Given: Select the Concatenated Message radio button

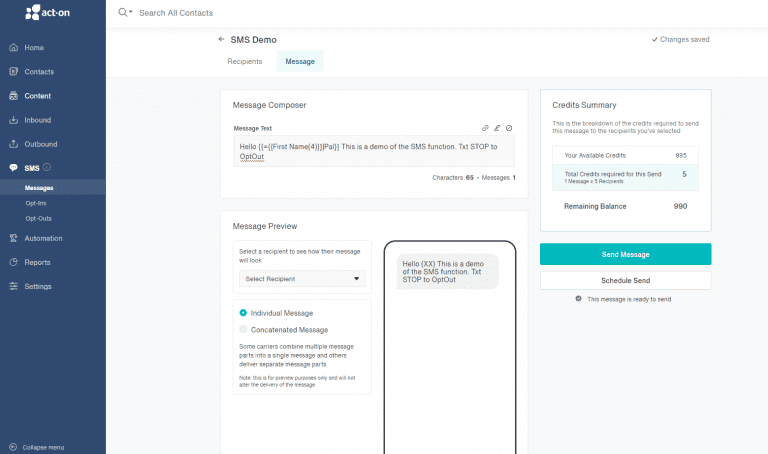Looking at the screenshot, I should tap(243, 329).
